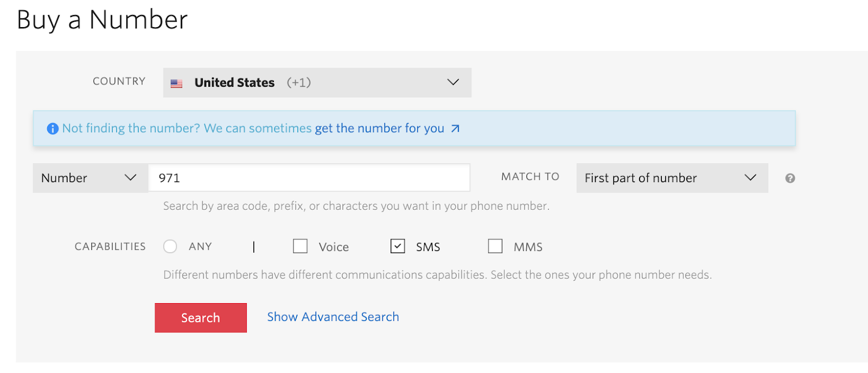Screen dimensions: 868x373
Task: Click the chevron beside First part of number
Action: coord(750,178)
